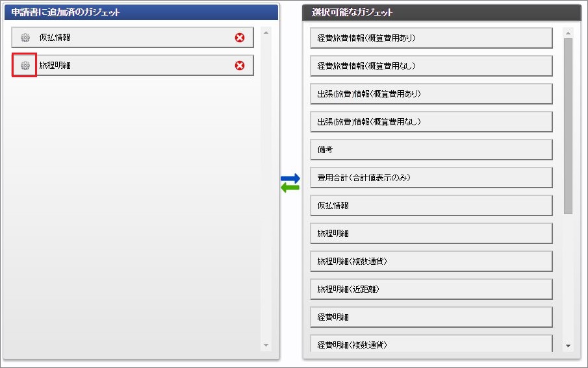Pick 経費明細(複数通貨) gadget
Image resolution: width=588 pixels, height=368 pixels.
[x=431, y=343]
